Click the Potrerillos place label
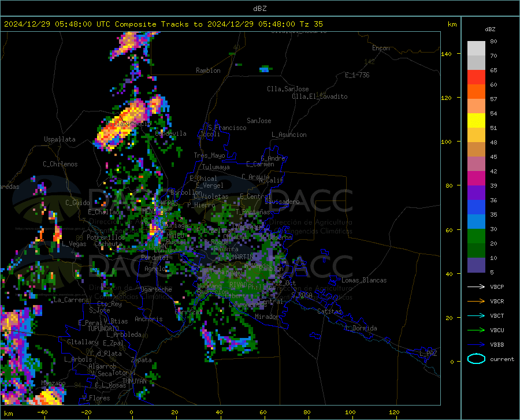 point(106,237)
